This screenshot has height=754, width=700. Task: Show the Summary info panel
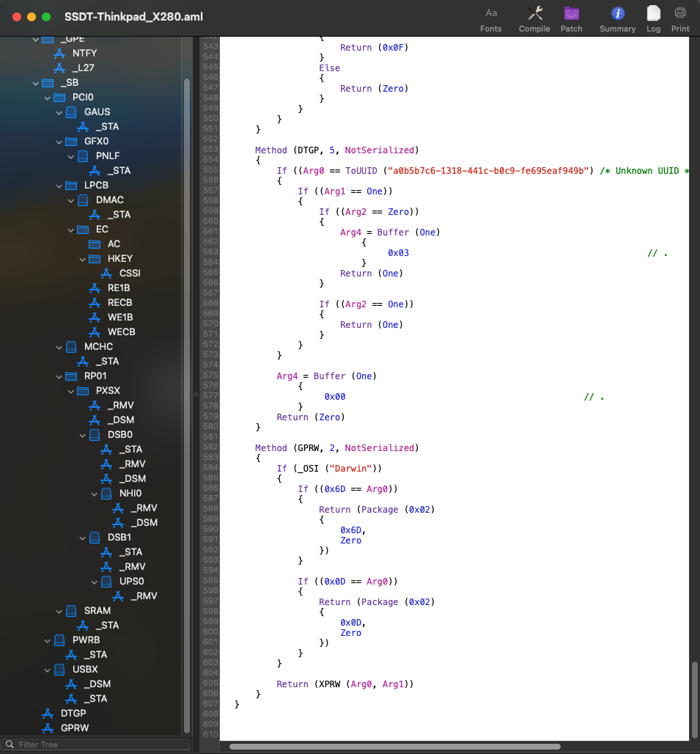pyautogui.click(x=617, y=19)
